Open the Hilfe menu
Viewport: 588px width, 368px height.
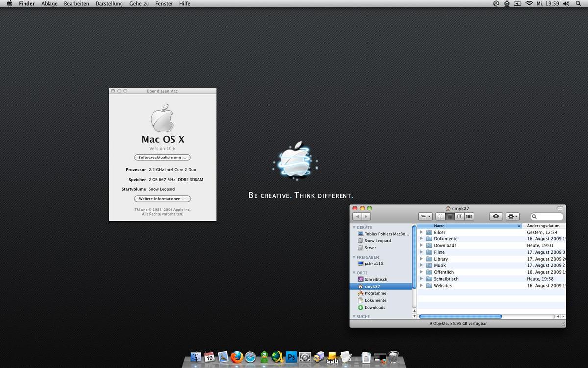click(x=185, y=3)
